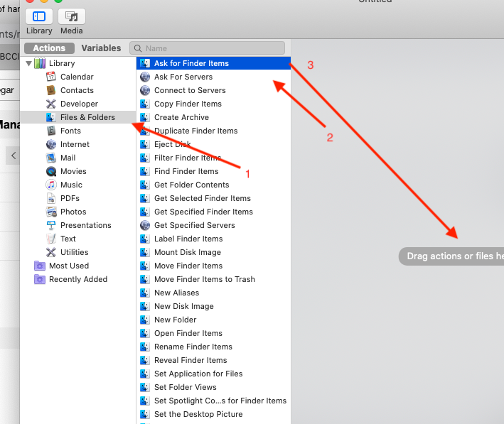Choose the Fonts category icon
This screenshot has width=504, height=424.
(x=51, y=131)
